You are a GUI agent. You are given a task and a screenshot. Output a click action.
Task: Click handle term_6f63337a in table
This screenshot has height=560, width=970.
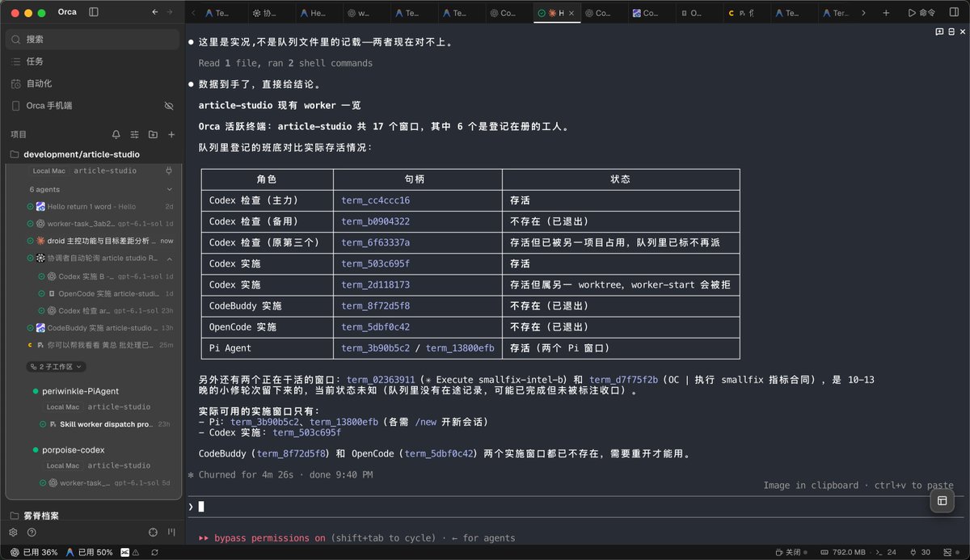375,242
